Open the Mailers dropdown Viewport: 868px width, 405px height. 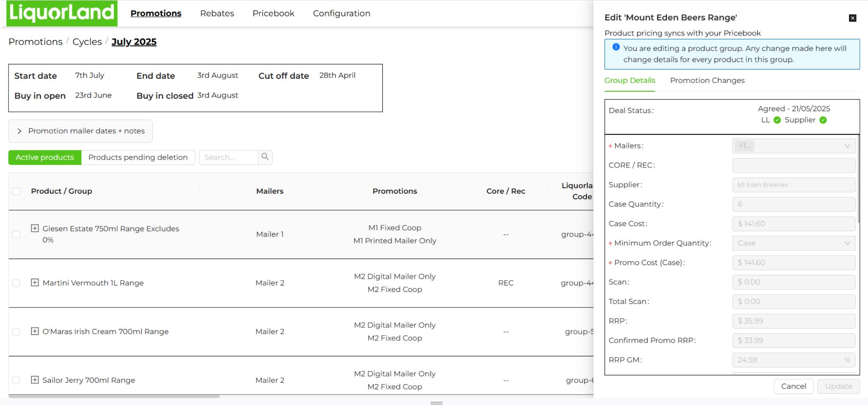pyautogui.click(x=793, y=146)
